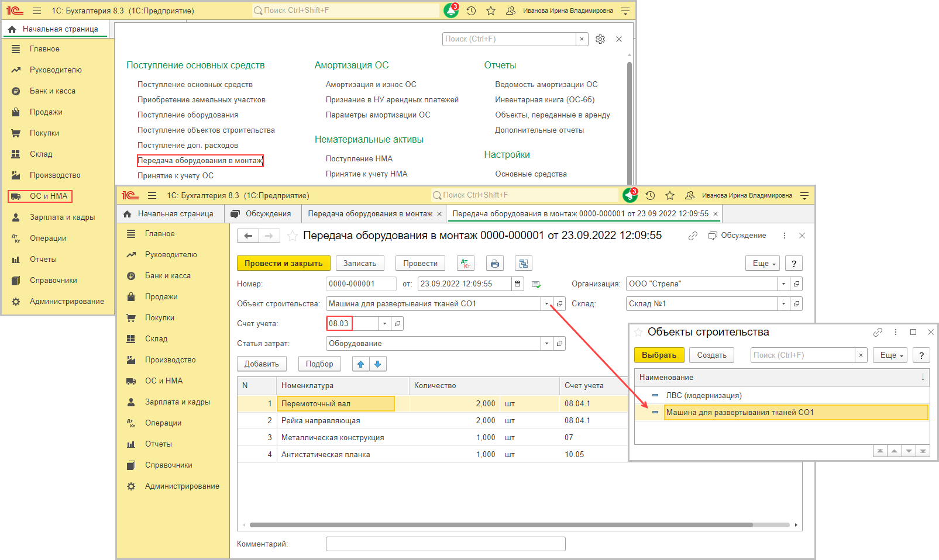Open the settings gear in the functions panel
The width and height of the screenshot is (939, 560).
[x=600, y=39]
